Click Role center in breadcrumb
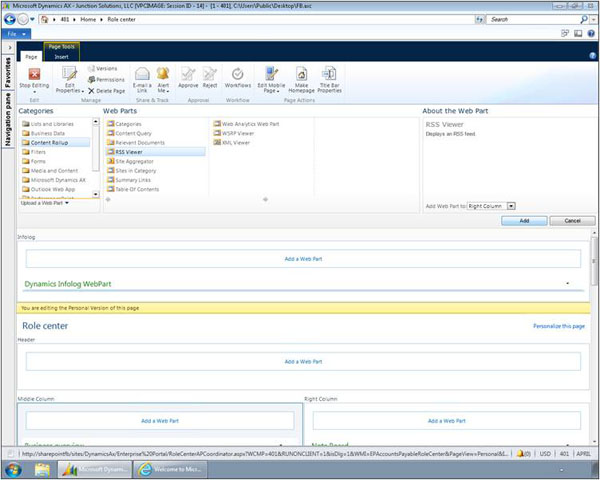The height and width of the screenshot is (480, 600). [x=121, y=19]
